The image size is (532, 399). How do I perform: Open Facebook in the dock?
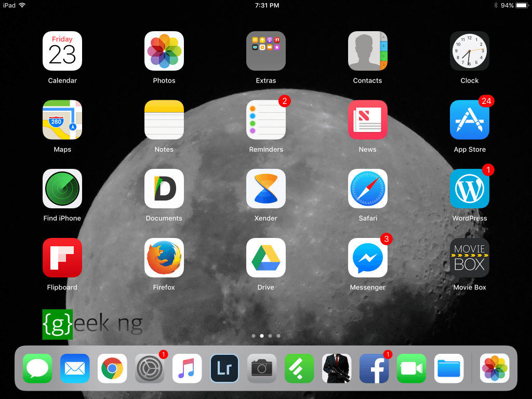click(x=374, y=368)
